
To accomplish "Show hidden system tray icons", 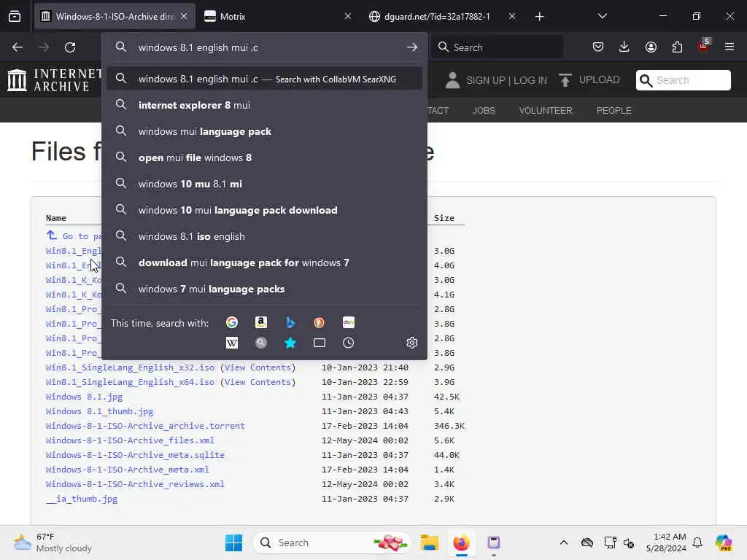I will (x=564, y=542).
